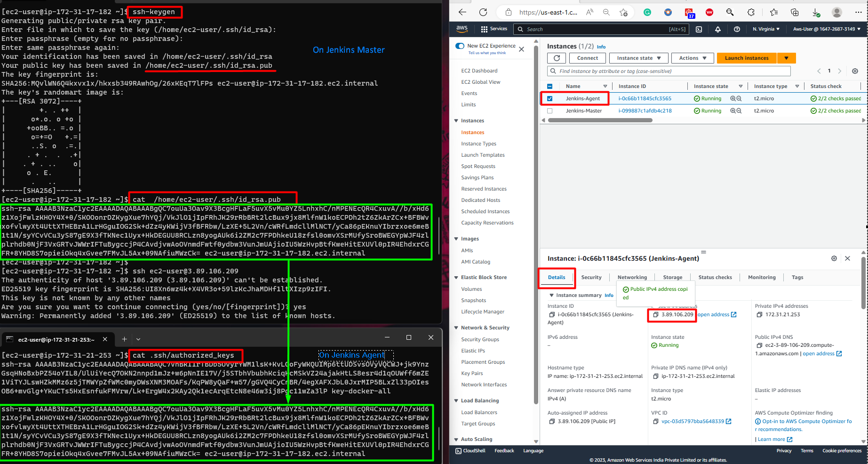Check the Jenkins-Master instance checkbox
This screenshot has width=868, height=464.
coord(549,111)
